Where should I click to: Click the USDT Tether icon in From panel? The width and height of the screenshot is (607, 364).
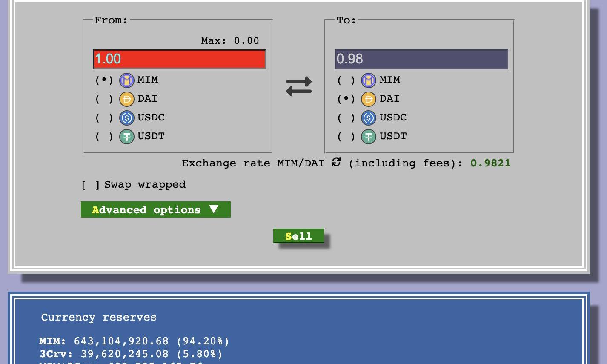[x=126, y=136]
